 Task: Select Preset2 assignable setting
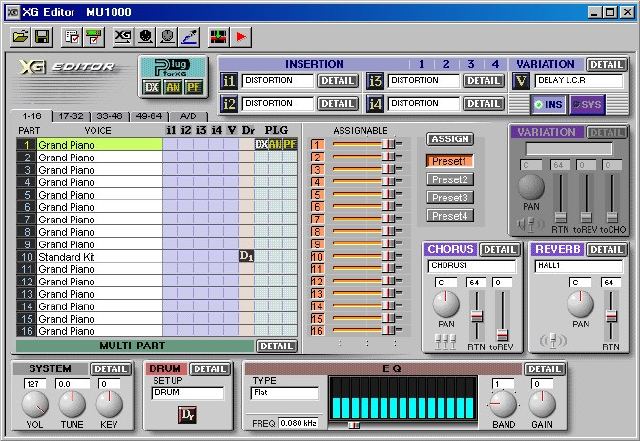click(x=450, y=179)
